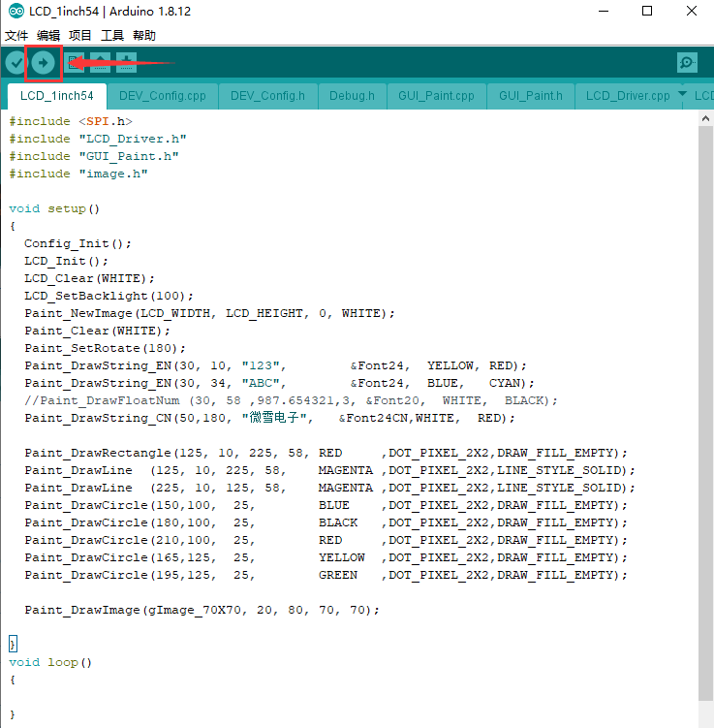Click the BLACK Paint_DrawCircle line
The image size is (714, 728).
pyautogui.click(x=326, y=522)
